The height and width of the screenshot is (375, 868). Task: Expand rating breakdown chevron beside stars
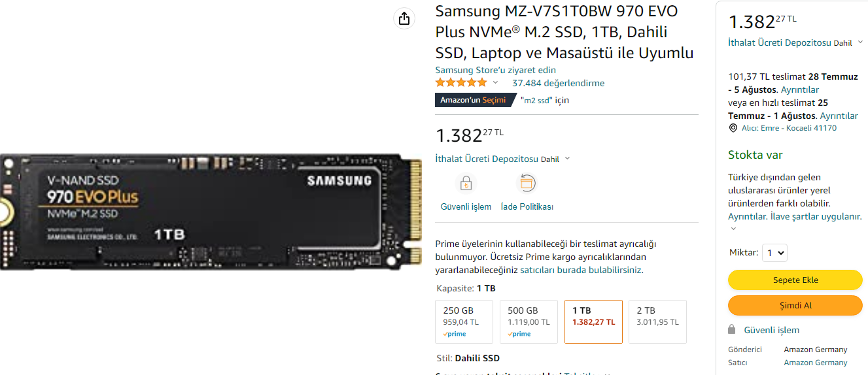point(495,83)
